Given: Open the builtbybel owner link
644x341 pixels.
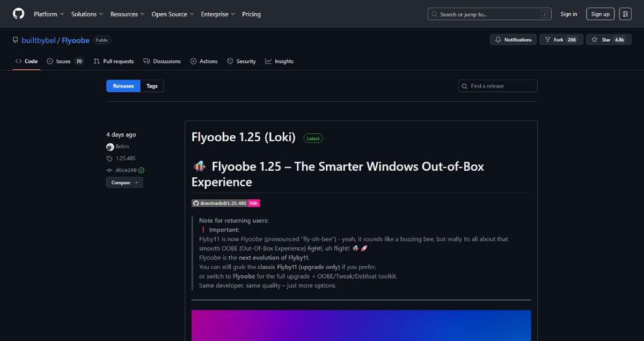Looking at the screenshot, I should [39, 40].
